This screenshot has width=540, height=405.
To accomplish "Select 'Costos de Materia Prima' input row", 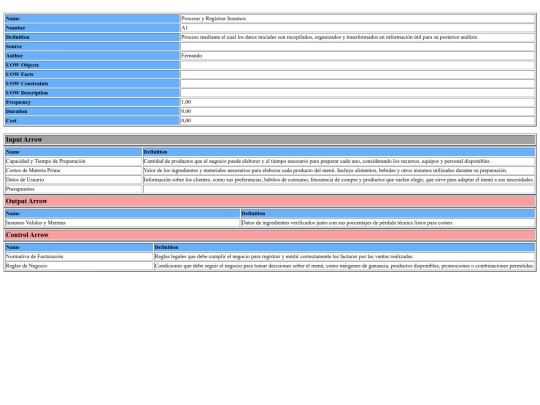I will 73,170.
